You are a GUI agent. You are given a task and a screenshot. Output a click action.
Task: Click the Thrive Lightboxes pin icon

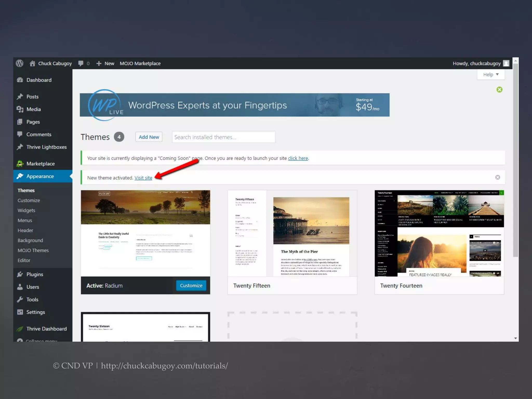coord(20,147)
